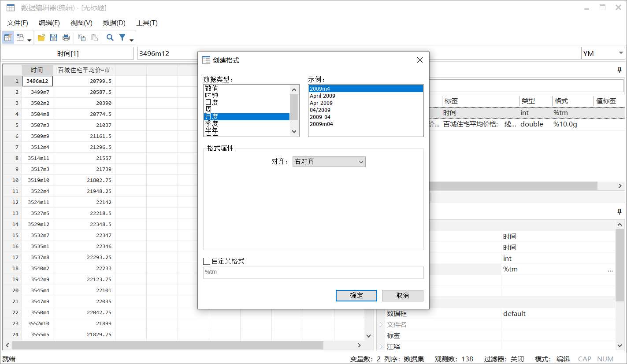Click the save floppy disk icon
The width and height of the screenshot is (627, 364).
point(54,38)
